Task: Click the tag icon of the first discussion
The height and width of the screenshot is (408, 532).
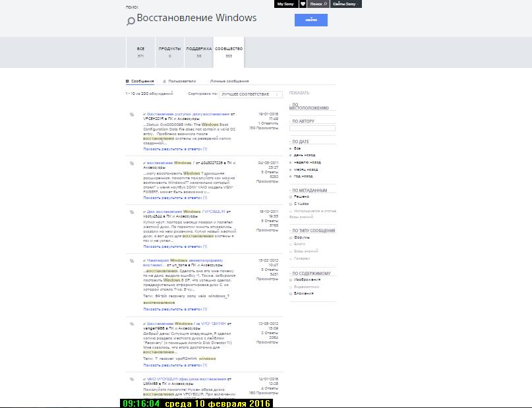Action: [x=132, y=114]
